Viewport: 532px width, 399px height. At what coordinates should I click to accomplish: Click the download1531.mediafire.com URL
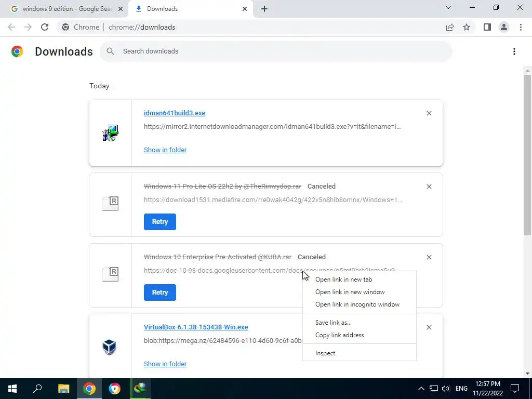(x=273, y=200)
